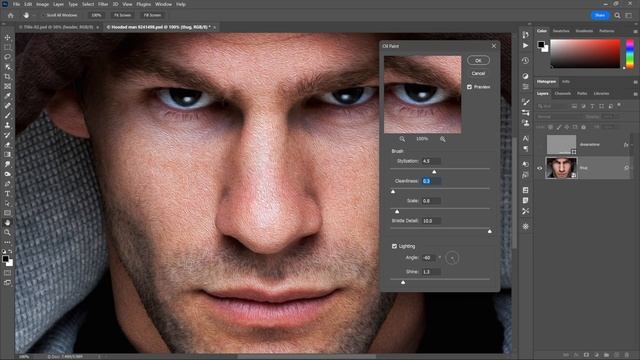Select the Spot Healing Brush tool

7,106
